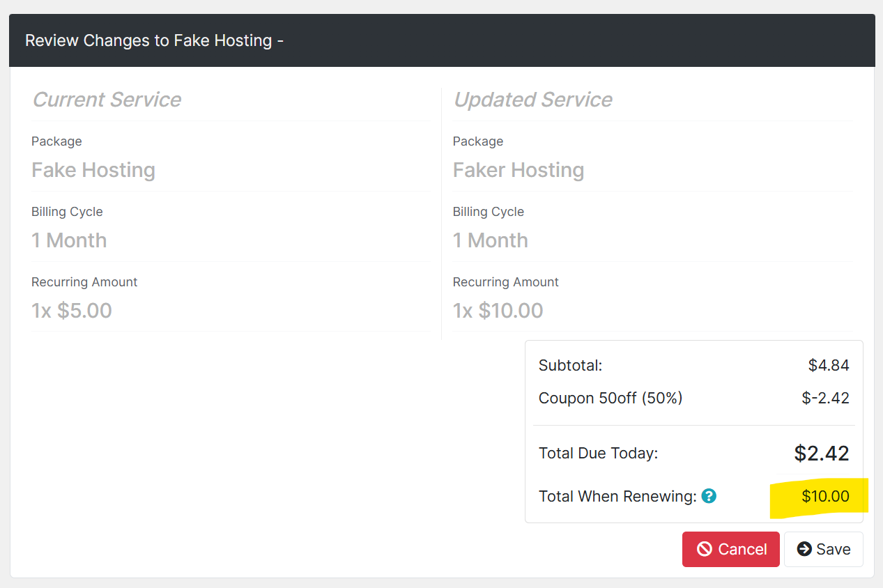This screenshot has width=883, height=588.
Task: Click the coupon discount amount $-2.42
Action: 825,399
